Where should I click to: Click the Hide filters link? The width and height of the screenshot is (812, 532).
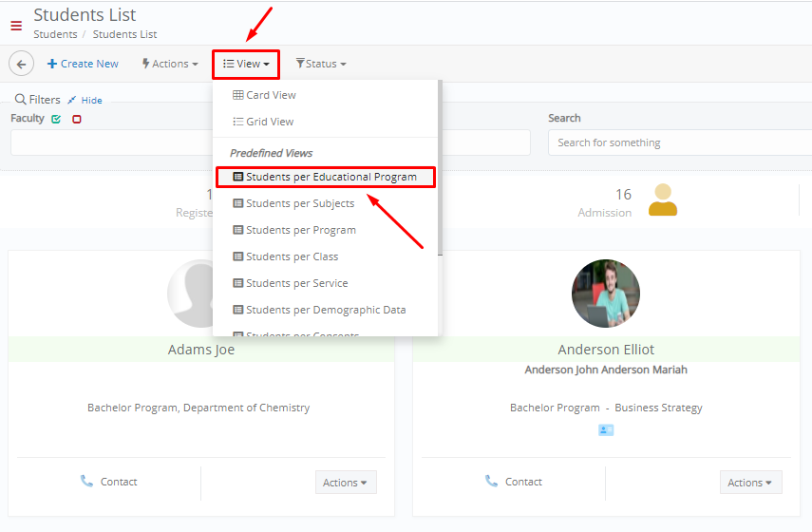pyautogui.click(x=91, y=101)
